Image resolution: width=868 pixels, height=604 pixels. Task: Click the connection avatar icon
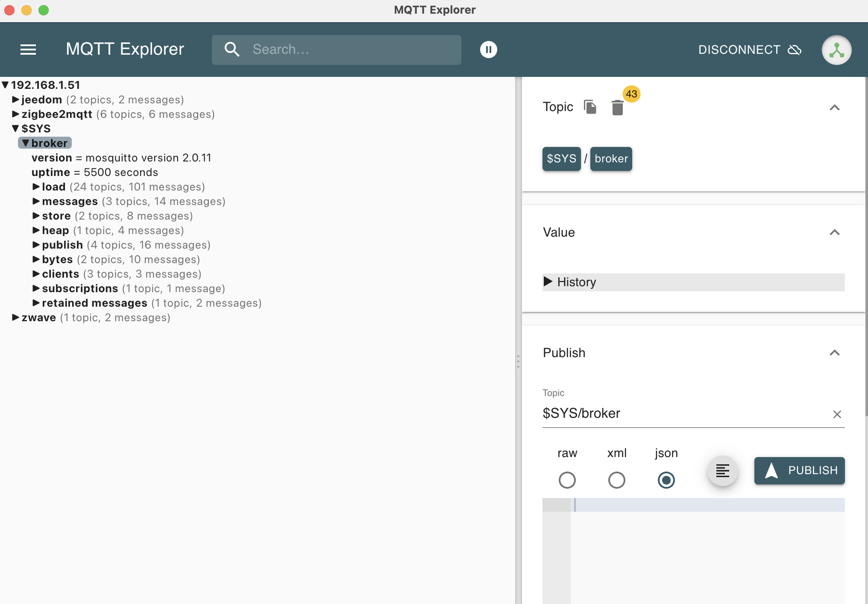coord(836,50)
